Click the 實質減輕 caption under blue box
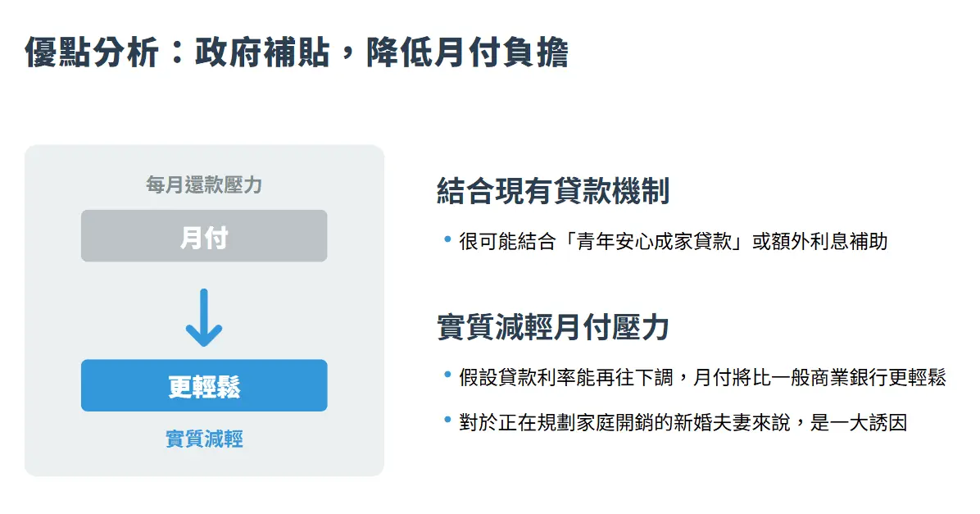Image resolution: width=980 pixels, height=514 pixels. pos(204,439)
